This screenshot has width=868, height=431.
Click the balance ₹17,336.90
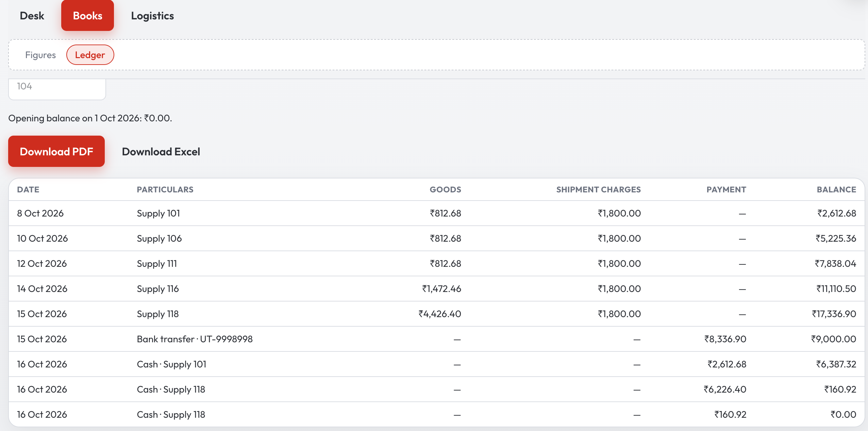coord(834,314)
